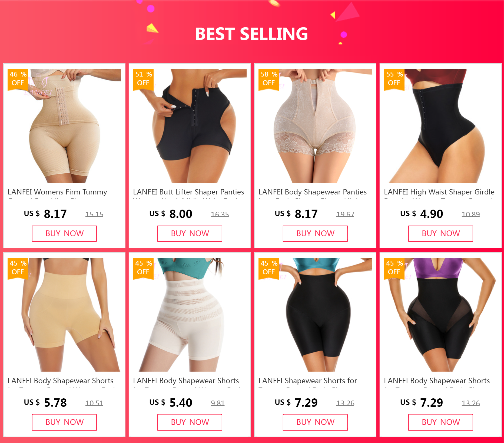Click BUY NOW for High Waist Shaper Girdle
This screenshot has width=504, height=443.
[x=441, y=234]
